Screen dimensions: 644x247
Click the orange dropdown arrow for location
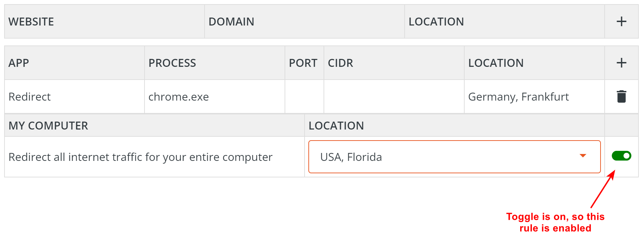click(583, 156)
